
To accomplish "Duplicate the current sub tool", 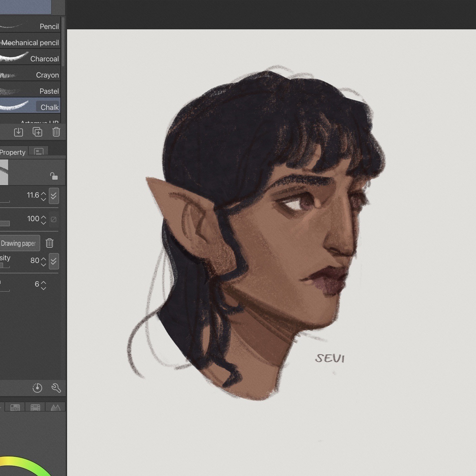I will click(37, 132).
